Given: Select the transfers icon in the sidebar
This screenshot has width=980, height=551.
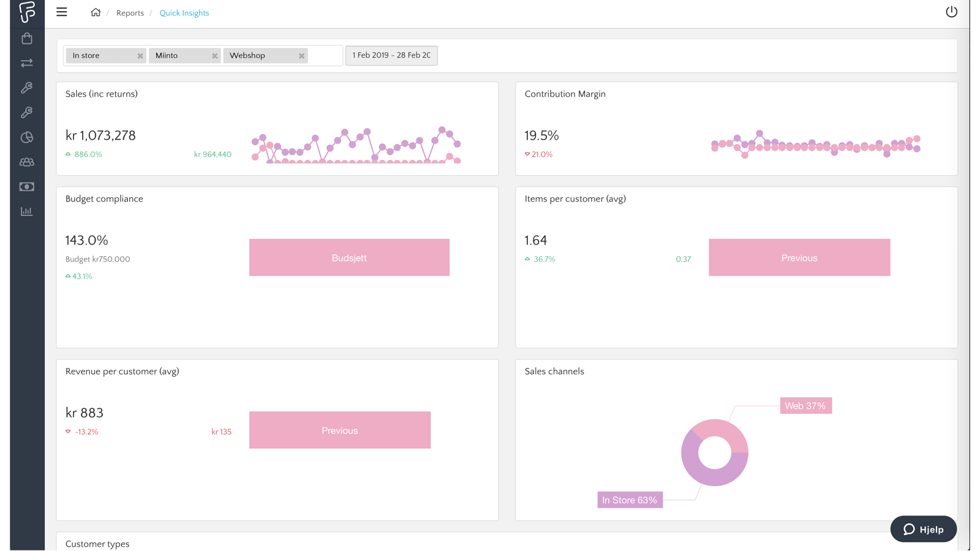Looking at the screenshot, I should pyautogui.click(x=26, y=62).
